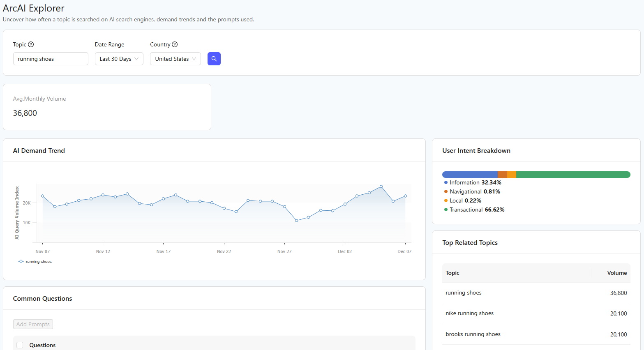The image size is (644, 350).
Task: Click the yellow Local intent legend dot
Action: pos(446,200)
